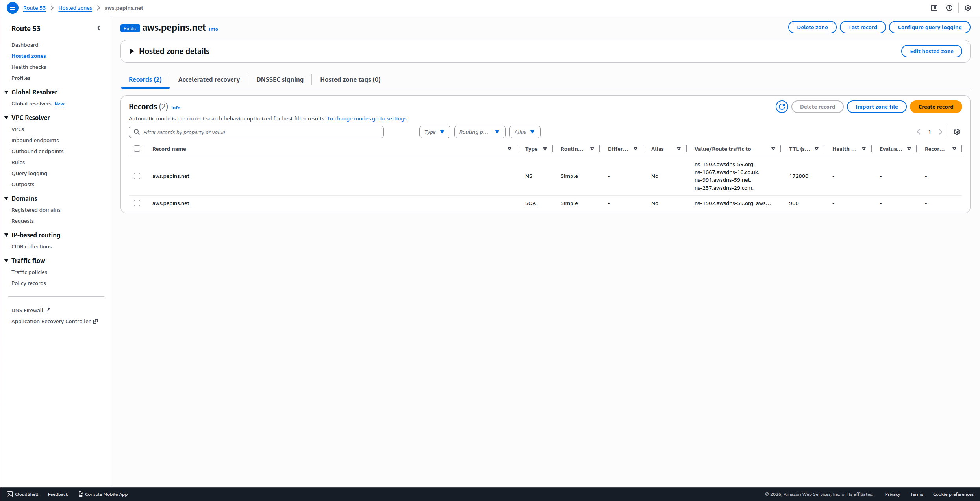Click the Create record button
Image resolution: width=980 pixels, height=501 pixels.
click(936, 106)
